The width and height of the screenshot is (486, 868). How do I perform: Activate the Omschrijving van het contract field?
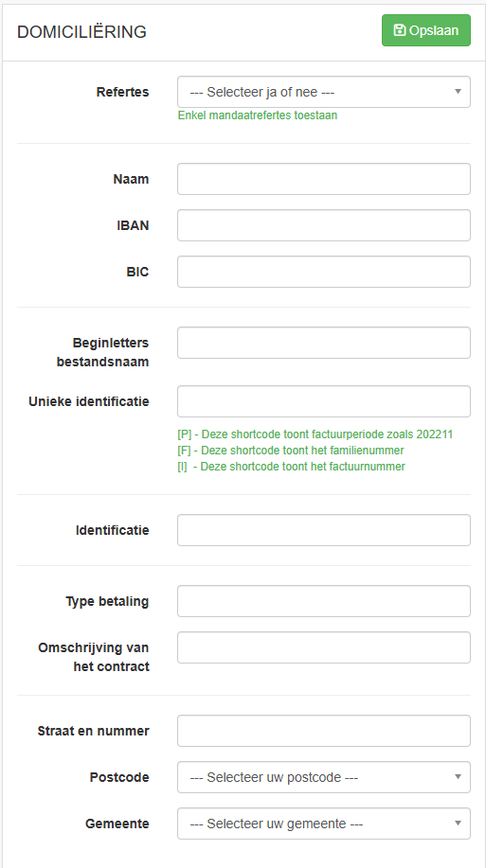(x=324, y=647)
